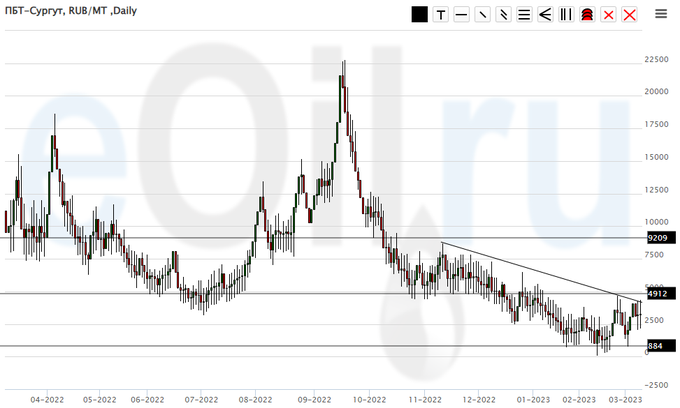The width and height of the screenshot is (680, 408).
Task: Click the small red X delete icon
Action: coord(608,15)
